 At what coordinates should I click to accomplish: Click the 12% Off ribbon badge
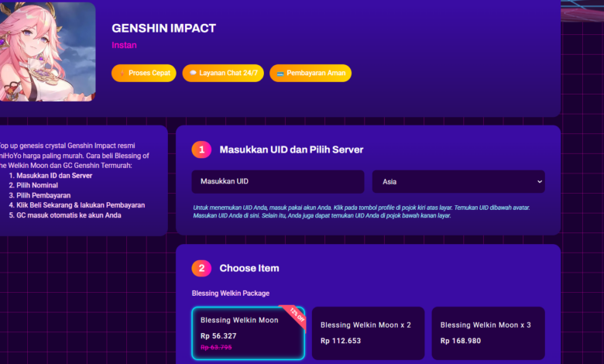click(x=296, y=314)
